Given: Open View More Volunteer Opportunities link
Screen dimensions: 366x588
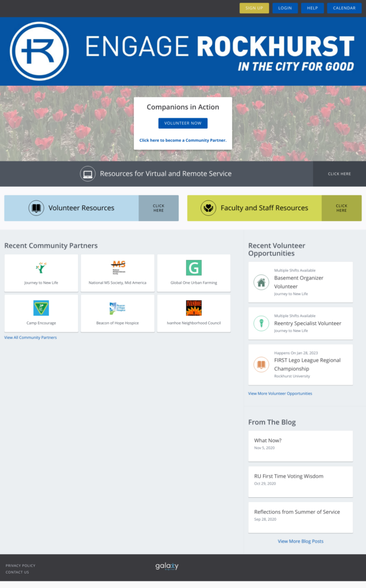Looking at the screenshot, I should [280, 393].
